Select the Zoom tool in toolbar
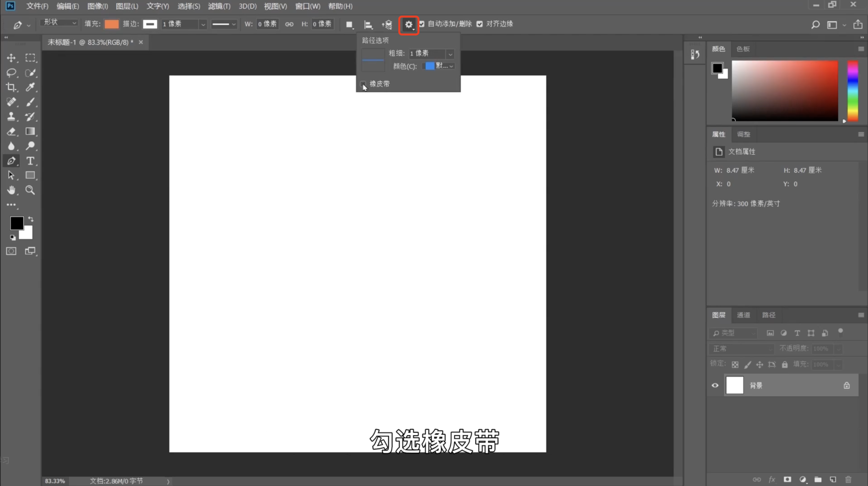The image size is (868, 486). tap(30, 190)
